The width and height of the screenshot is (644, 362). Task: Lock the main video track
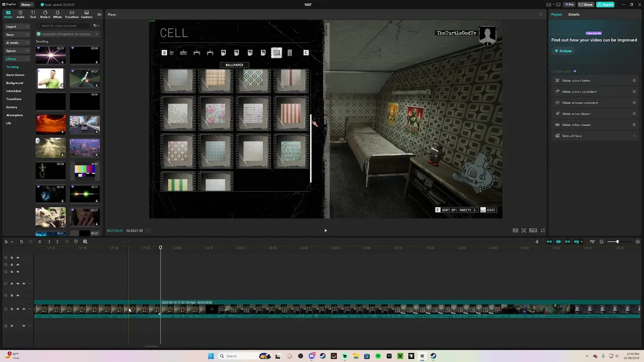click(x=12, y=309)
